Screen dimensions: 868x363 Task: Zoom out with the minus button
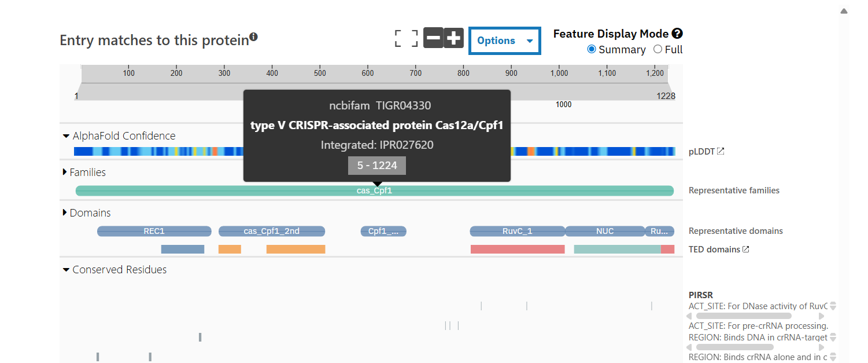433,38
